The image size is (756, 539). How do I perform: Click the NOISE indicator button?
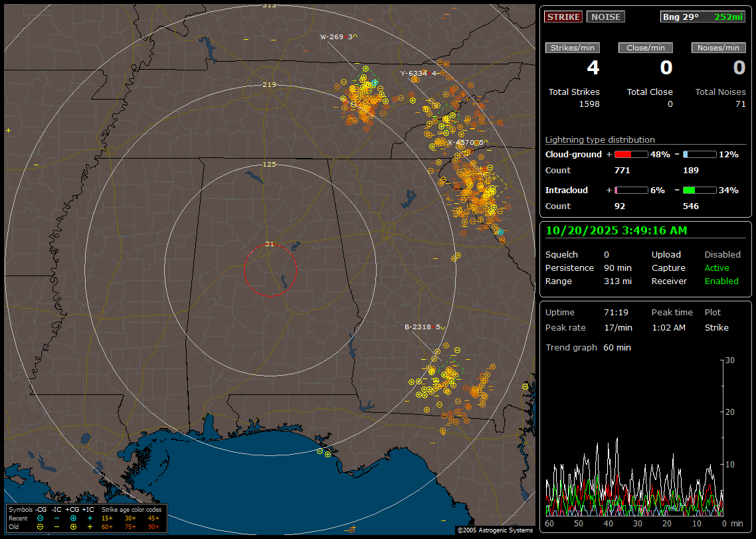point(605,17)
